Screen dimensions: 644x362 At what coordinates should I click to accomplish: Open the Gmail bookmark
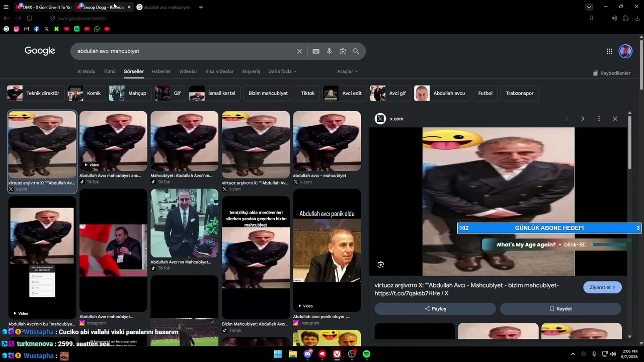coord(26,29)
